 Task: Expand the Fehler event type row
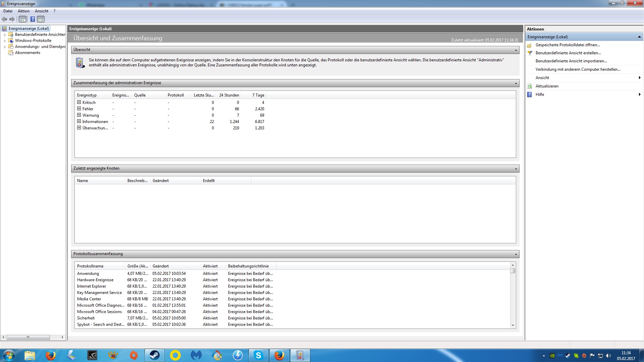79,109
